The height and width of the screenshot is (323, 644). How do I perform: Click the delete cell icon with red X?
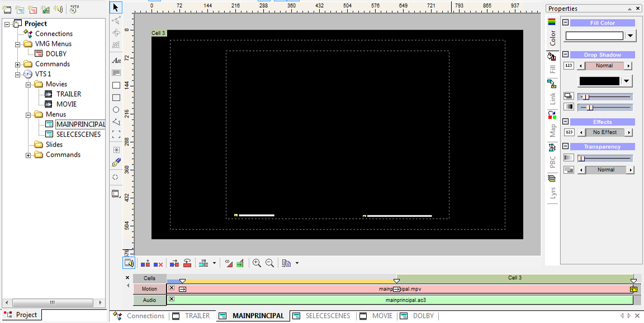click(158, 263)
